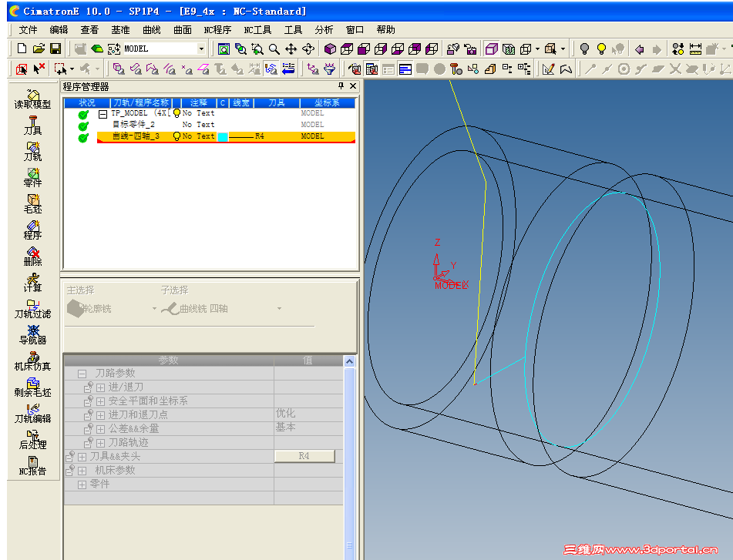The image size is (733, 560).
Task: Open the 曲面 menu
Action: pos(183,30)
